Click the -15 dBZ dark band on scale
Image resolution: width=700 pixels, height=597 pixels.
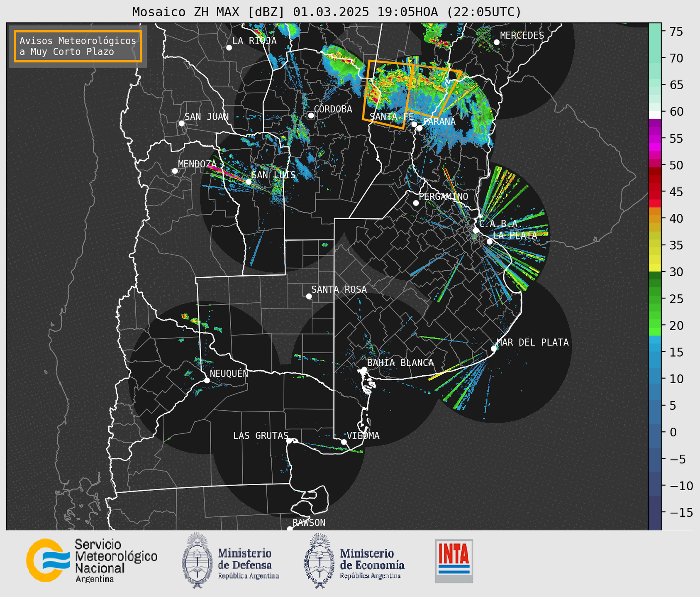click(655, 512)
